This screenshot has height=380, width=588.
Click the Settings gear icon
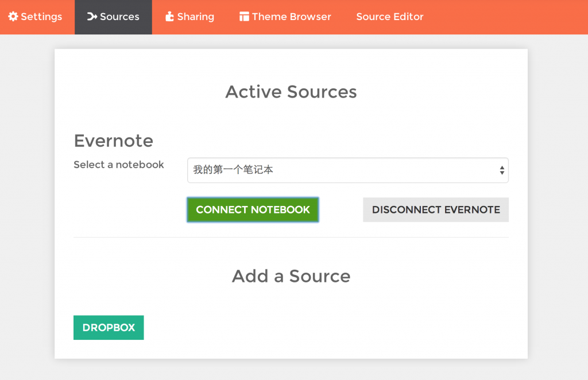[13, 17]
